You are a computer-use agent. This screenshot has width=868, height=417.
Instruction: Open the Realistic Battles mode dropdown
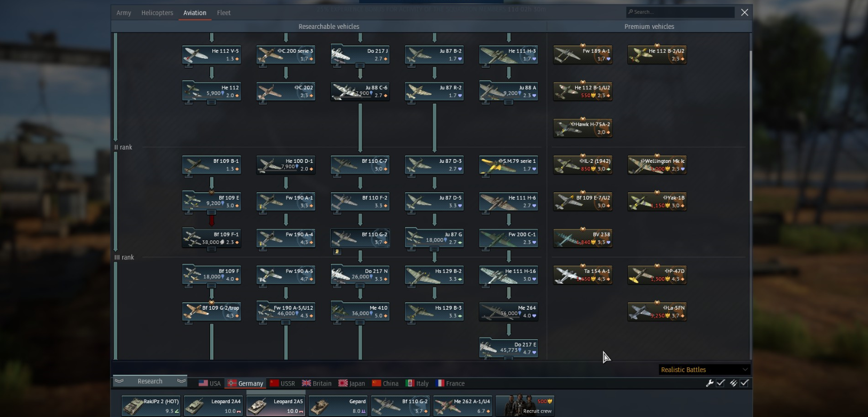705,369
